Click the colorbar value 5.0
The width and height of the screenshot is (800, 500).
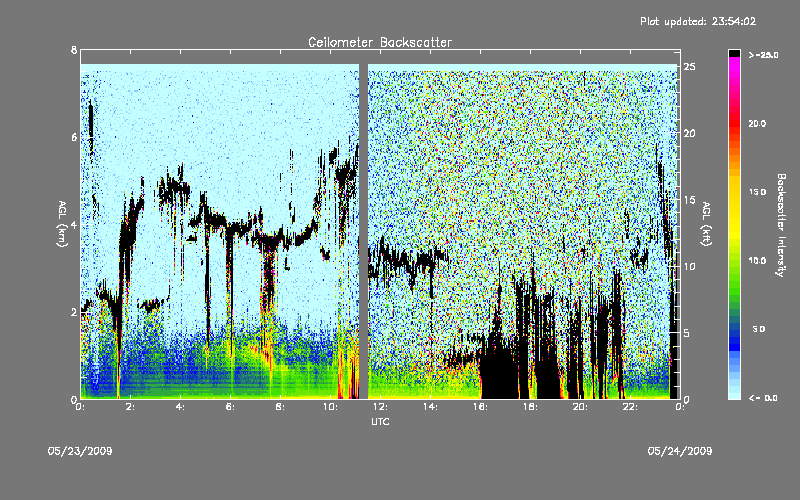(759, 329)
